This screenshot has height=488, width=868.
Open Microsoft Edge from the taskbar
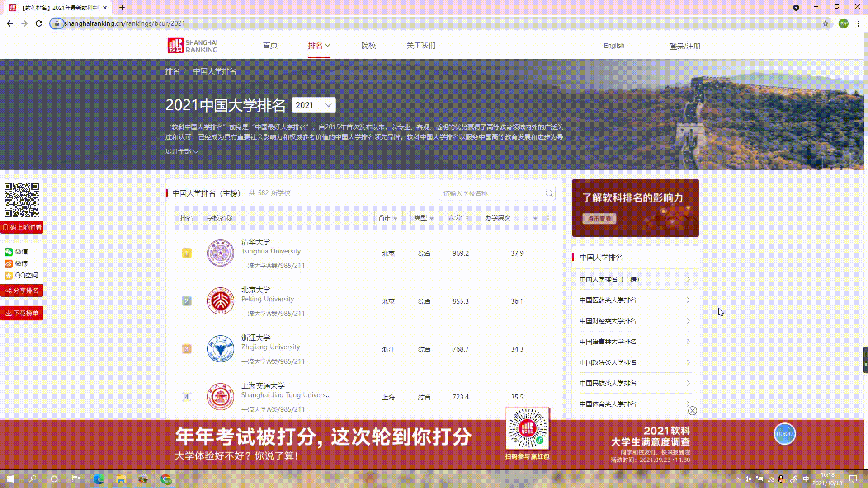point(99,479)
